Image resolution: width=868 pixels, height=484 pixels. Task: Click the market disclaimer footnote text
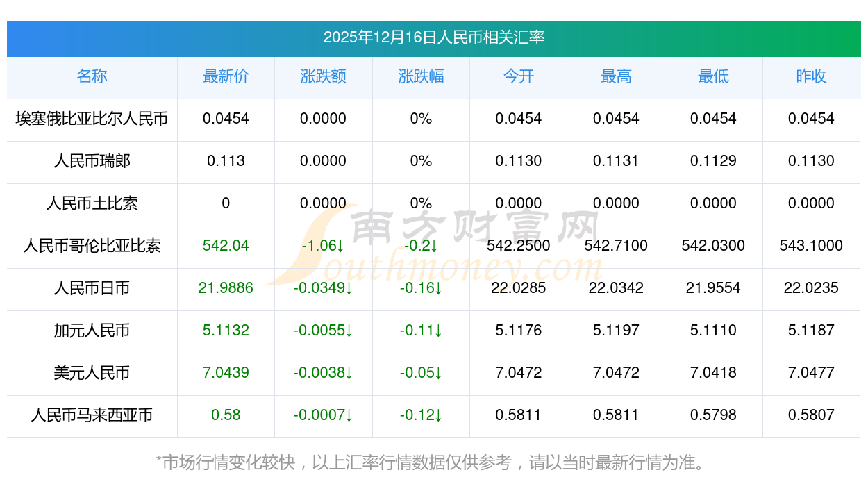(433, 462)
